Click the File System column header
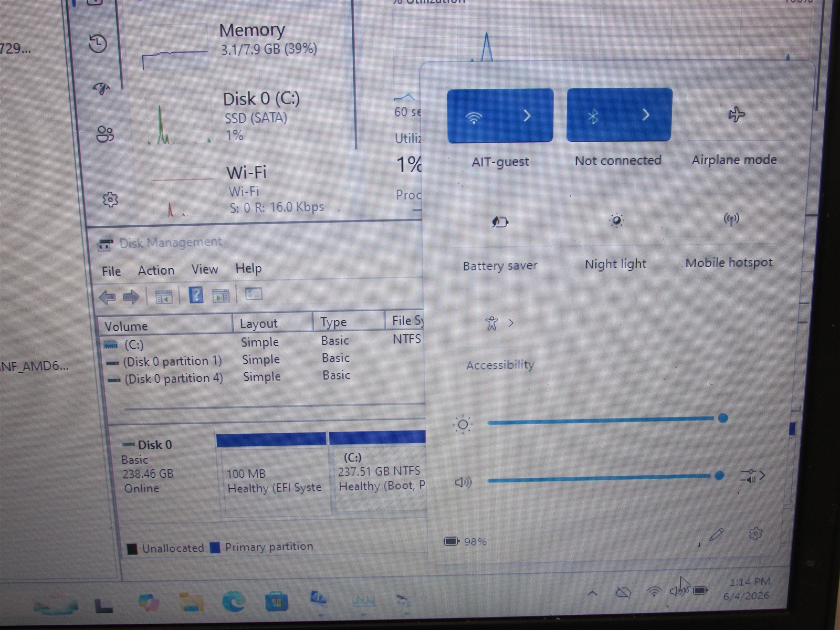Image resolution: width=840 pixels, height=630 pixels. point(405,320)
